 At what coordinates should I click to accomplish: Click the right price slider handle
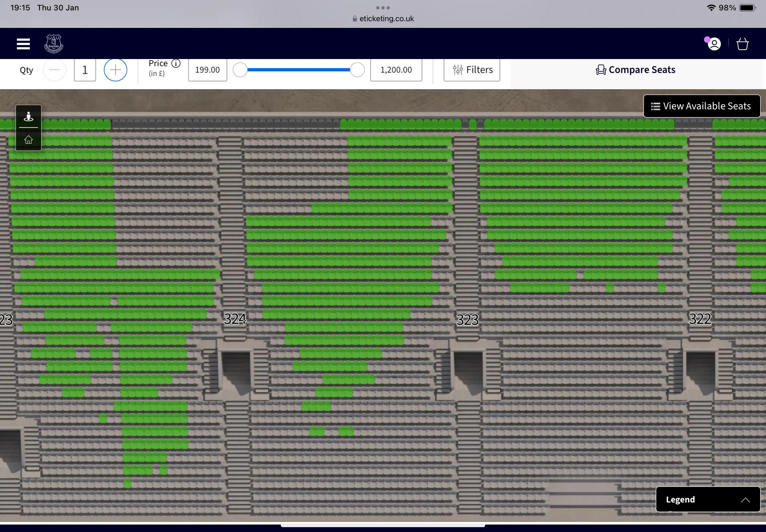(357, 70)
